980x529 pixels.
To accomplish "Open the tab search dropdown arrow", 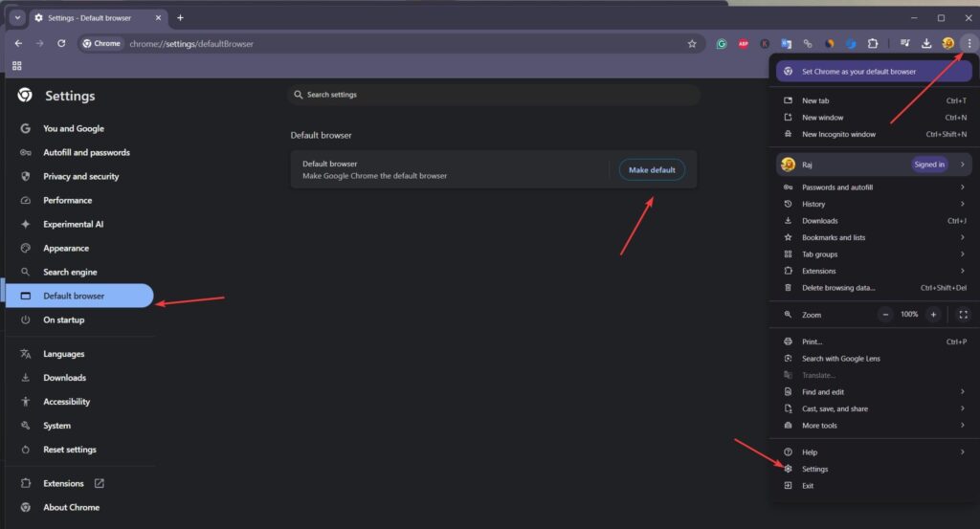I will pyautogui.click(x=17, y=17).
